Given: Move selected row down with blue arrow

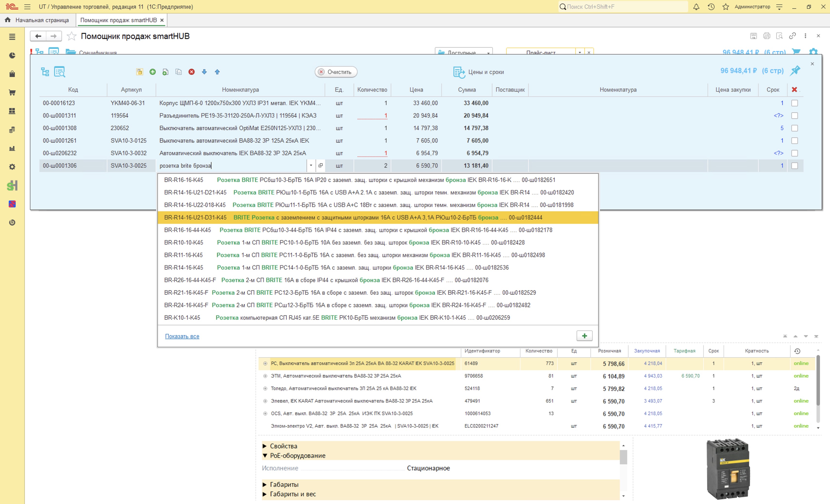Looking at the screenshot, I should [204, 72].
